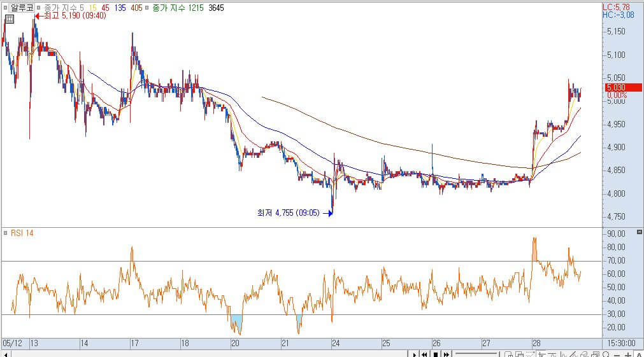Click the 15:30:00 time label

622,344
